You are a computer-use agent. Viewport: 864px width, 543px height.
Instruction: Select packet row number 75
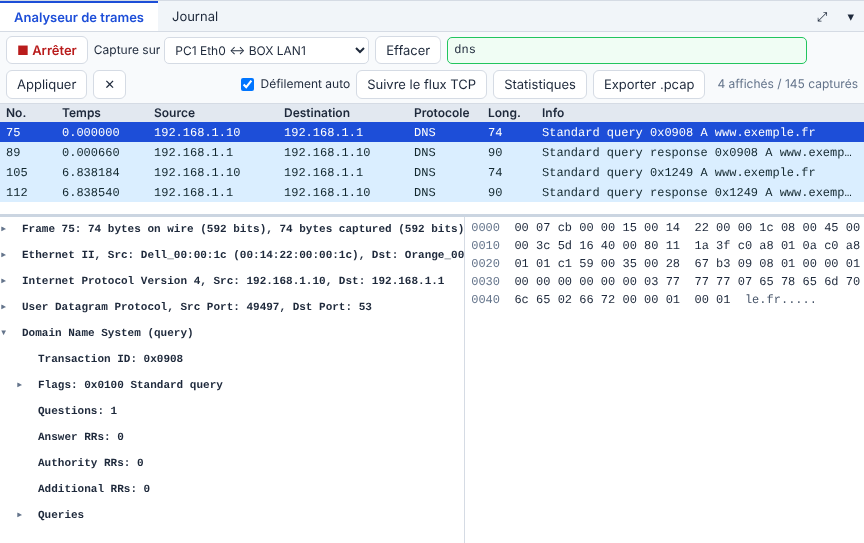432,132
